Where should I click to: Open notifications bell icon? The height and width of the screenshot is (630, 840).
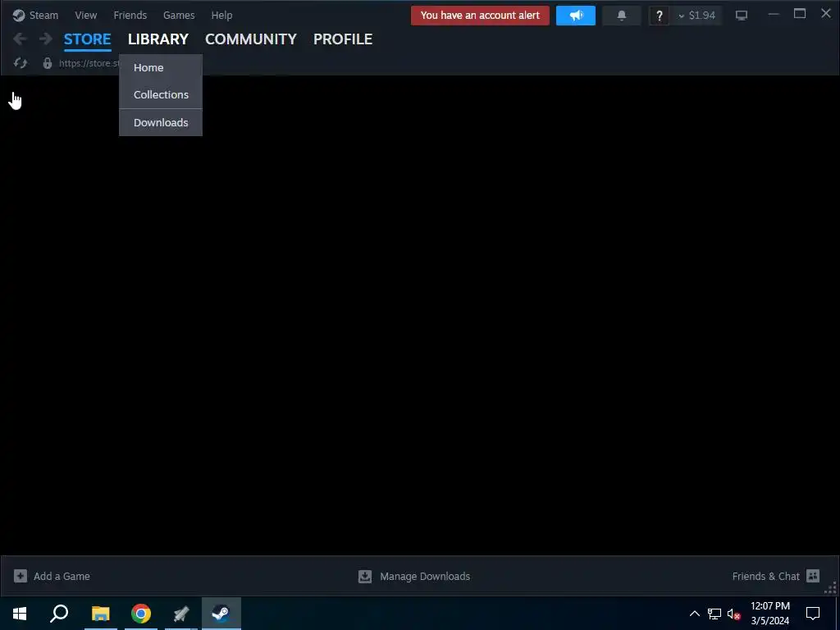coord(622,16)
